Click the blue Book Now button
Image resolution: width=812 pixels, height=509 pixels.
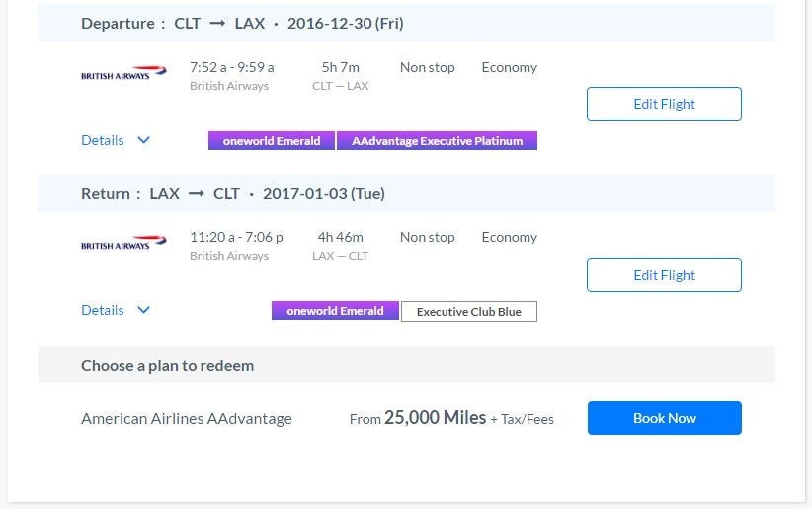click(x=664, y=418)
